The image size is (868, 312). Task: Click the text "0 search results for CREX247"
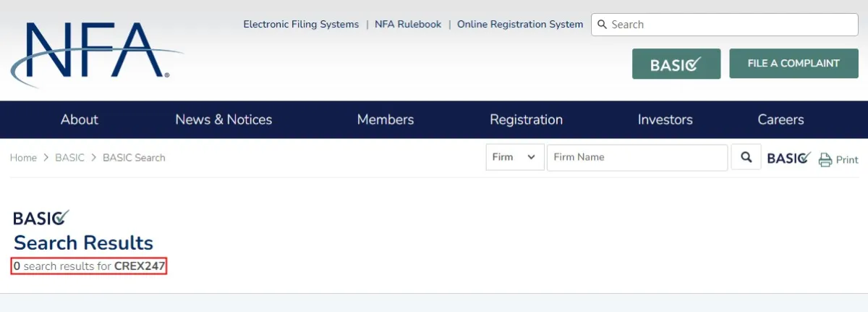90,266
